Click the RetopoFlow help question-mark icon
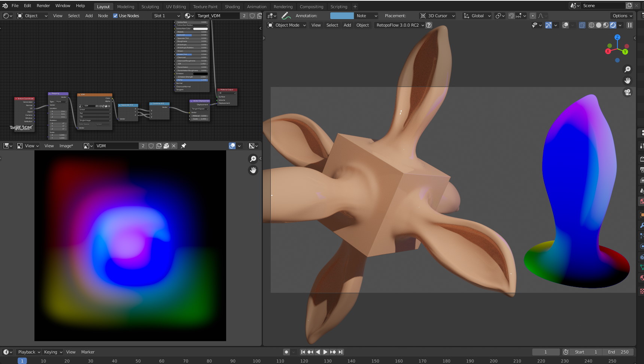 [x=429, y=25]
